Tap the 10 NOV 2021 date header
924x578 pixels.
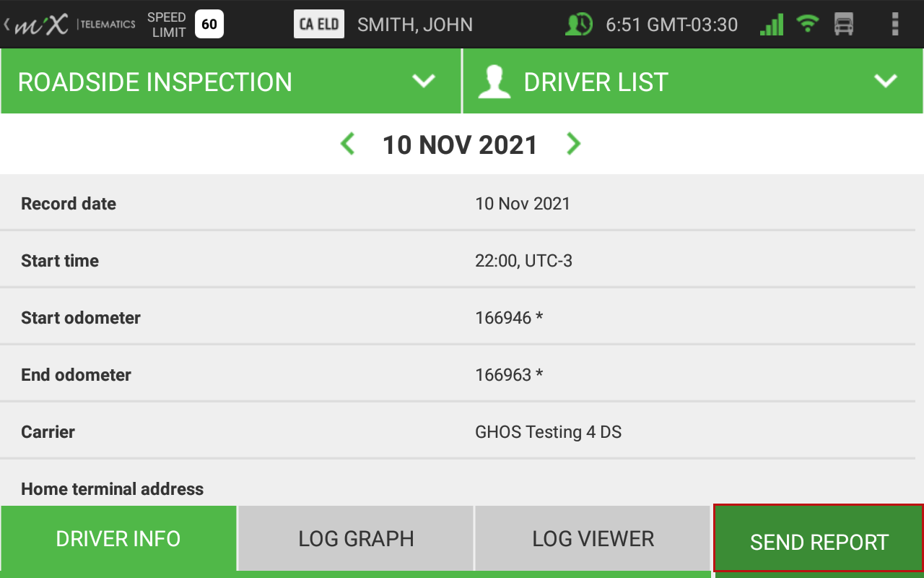click(x=460, y=144)
